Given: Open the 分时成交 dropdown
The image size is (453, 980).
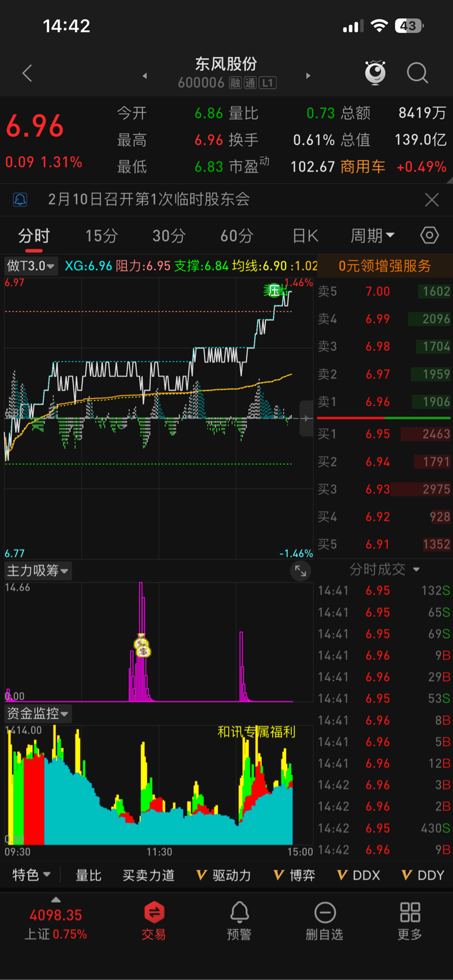Looking at the screenshot, I should click(384, 570).
